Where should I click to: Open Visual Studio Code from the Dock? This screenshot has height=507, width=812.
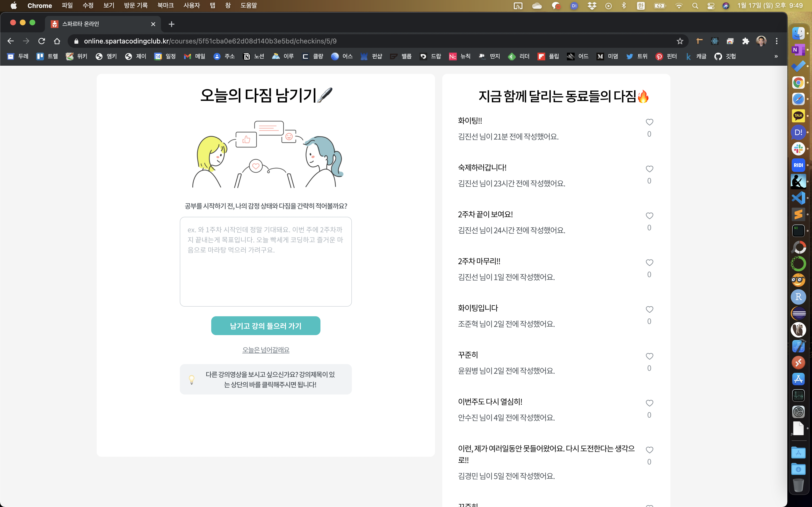(798, 198)
